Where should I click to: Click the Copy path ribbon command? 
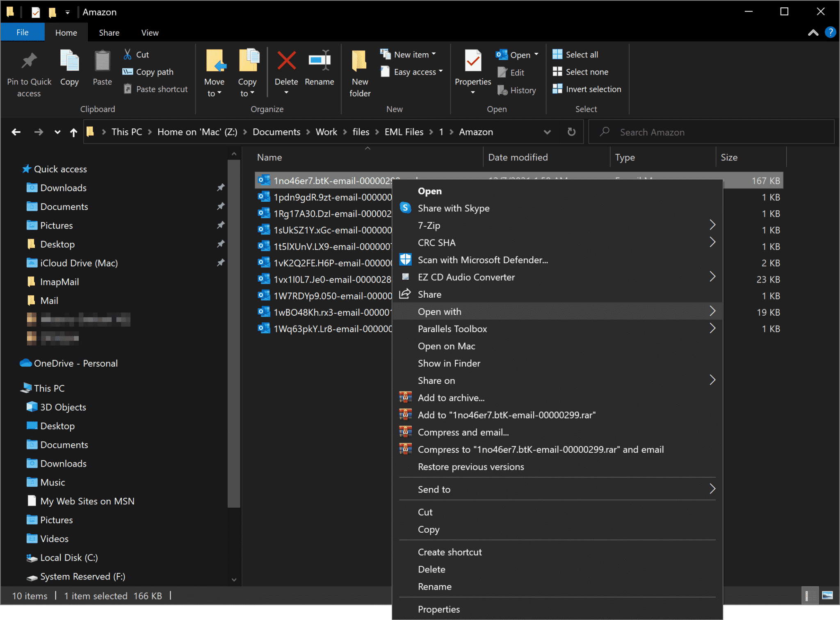point(148,72)
